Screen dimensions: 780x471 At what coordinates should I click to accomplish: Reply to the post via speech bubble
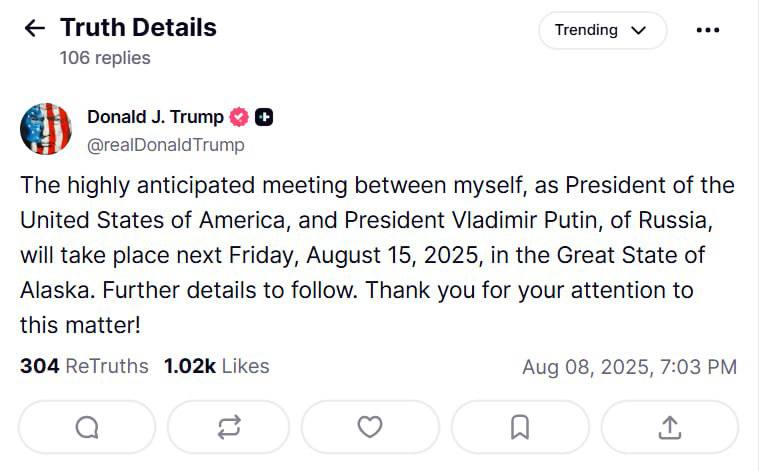(87, 427)
